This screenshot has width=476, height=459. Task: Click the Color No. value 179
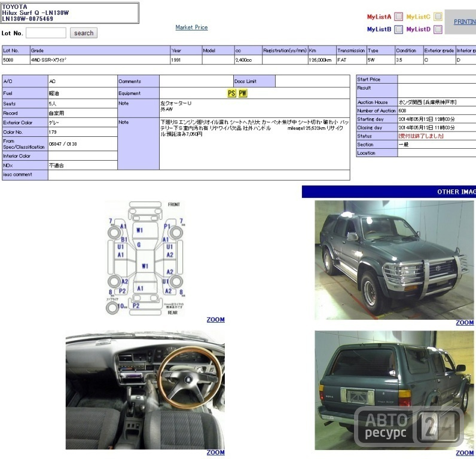(x=53, y=132)
